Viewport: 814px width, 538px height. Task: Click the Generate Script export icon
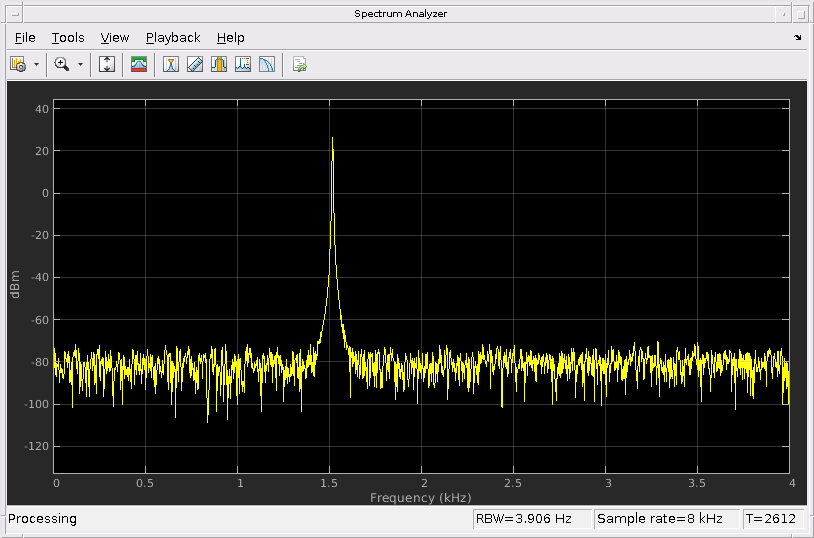[300, 64]
